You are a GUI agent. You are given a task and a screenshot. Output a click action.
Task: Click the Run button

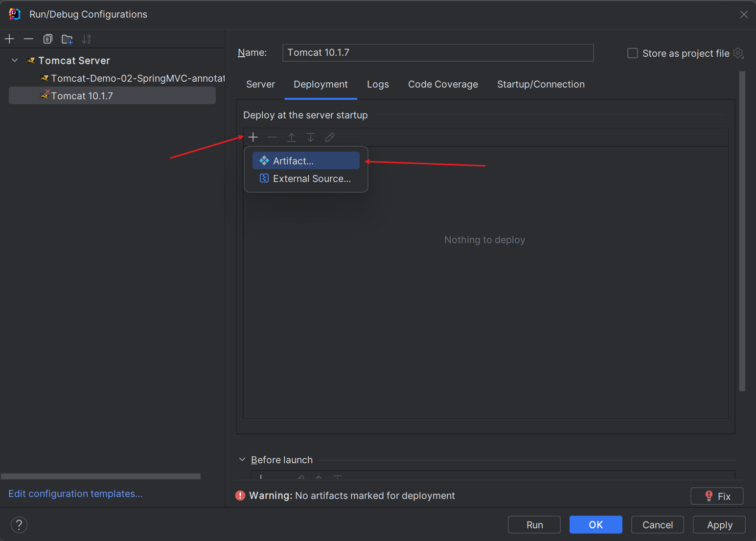coord(534,524)
